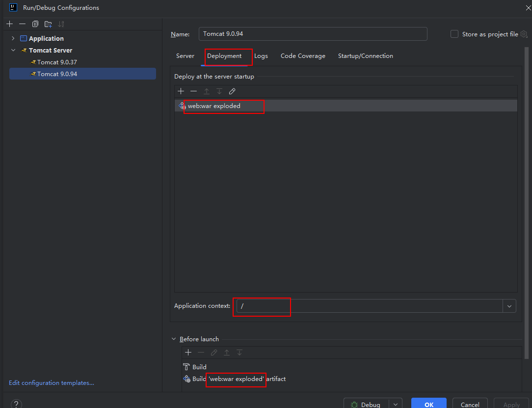Image resolution: width=532 pixels, height=408 pixels.
Task: Collapse the Tomcat Server node
Action: pos(13,50)
